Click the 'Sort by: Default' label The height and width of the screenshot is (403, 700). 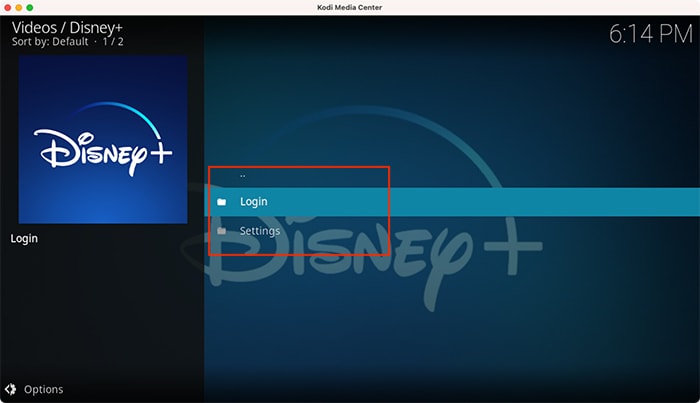point(50,42)
